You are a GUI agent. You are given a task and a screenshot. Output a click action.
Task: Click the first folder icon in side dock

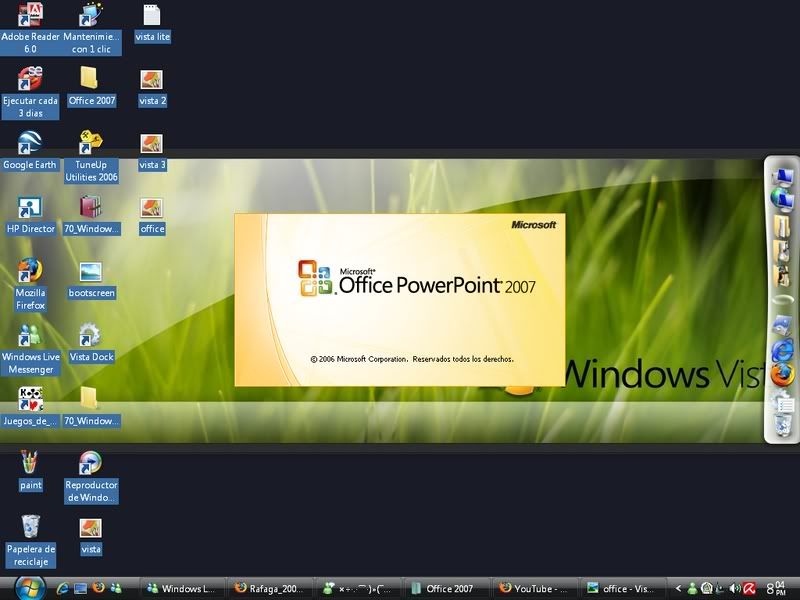point(782,225)
